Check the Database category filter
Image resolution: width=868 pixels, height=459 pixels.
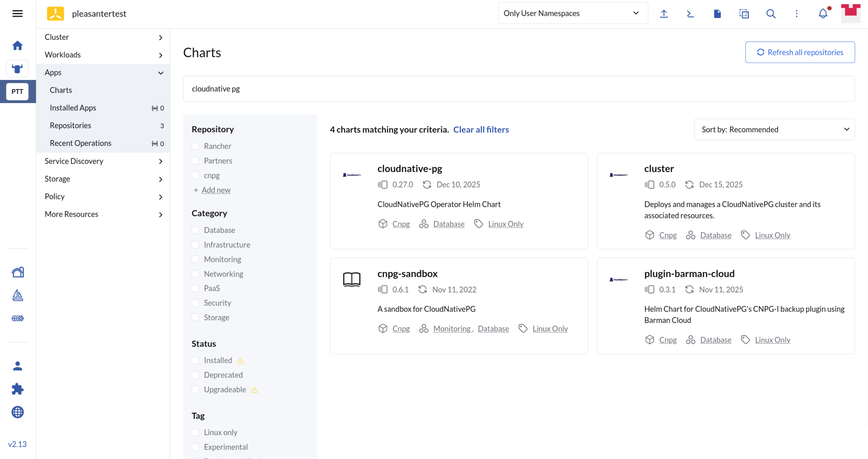(195, 230)
